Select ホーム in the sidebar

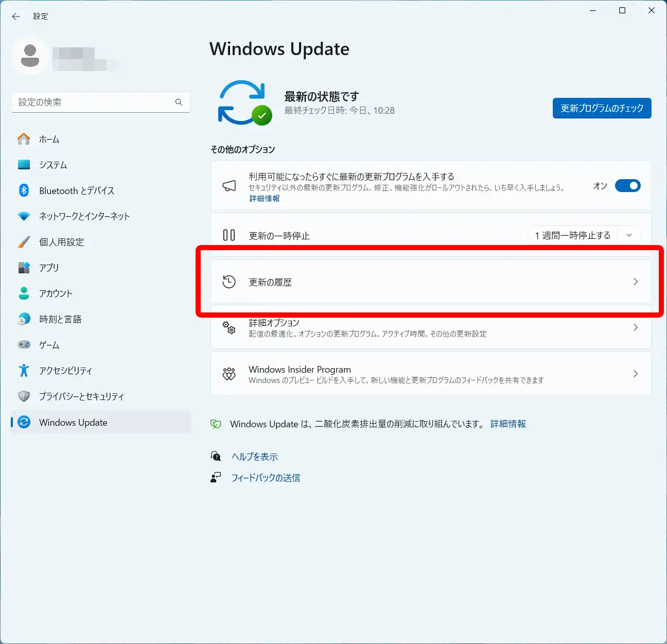101,139
